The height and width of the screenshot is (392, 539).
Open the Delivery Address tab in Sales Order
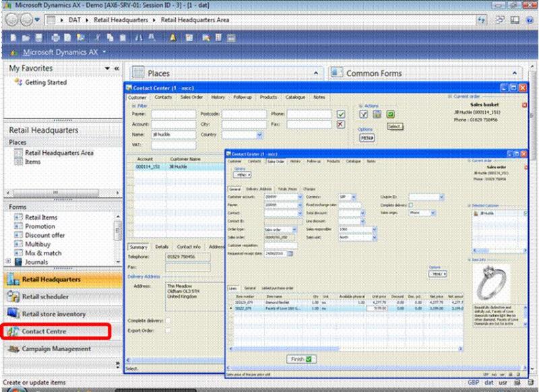[259, 189]
